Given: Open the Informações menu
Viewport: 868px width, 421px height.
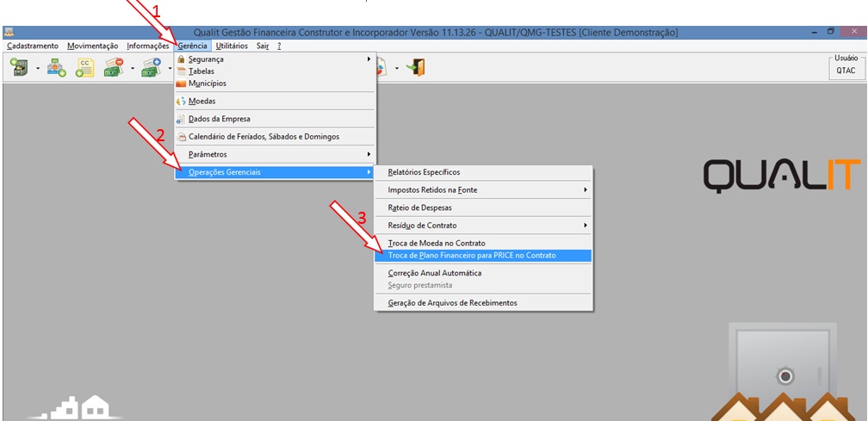Looking at the screenshot, I should (x=147, y=46).
